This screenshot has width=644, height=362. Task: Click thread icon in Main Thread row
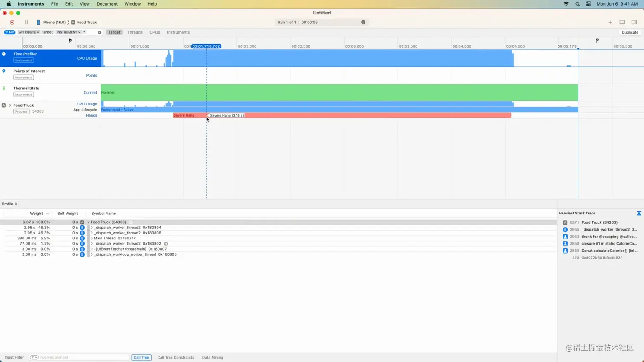pos(82,238)
